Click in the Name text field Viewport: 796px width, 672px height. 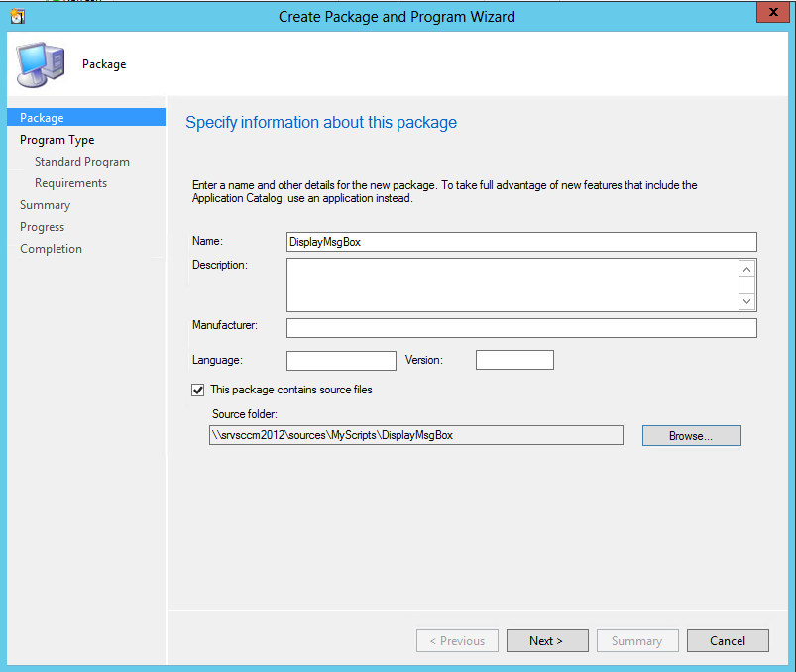(521, 242)
